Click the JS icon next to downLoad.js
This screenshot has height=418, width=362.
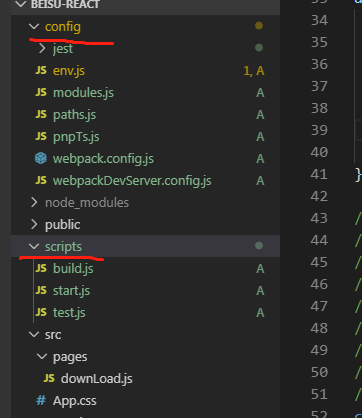49,378
